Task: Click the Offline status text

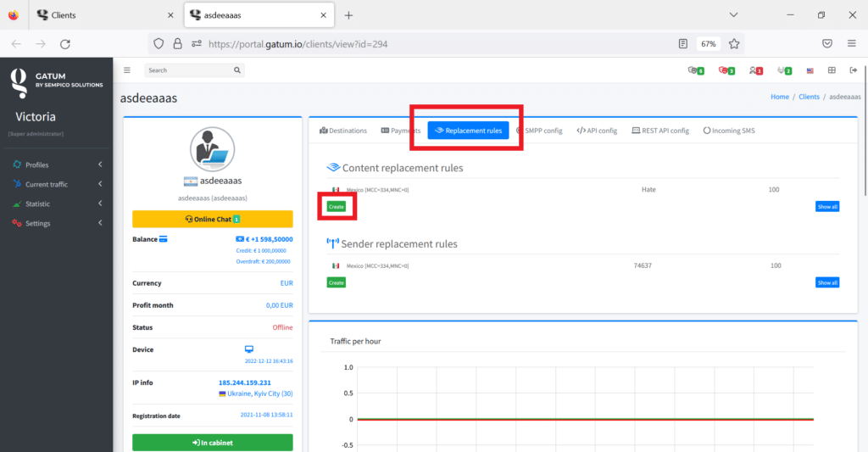Action: coord(282,327)
